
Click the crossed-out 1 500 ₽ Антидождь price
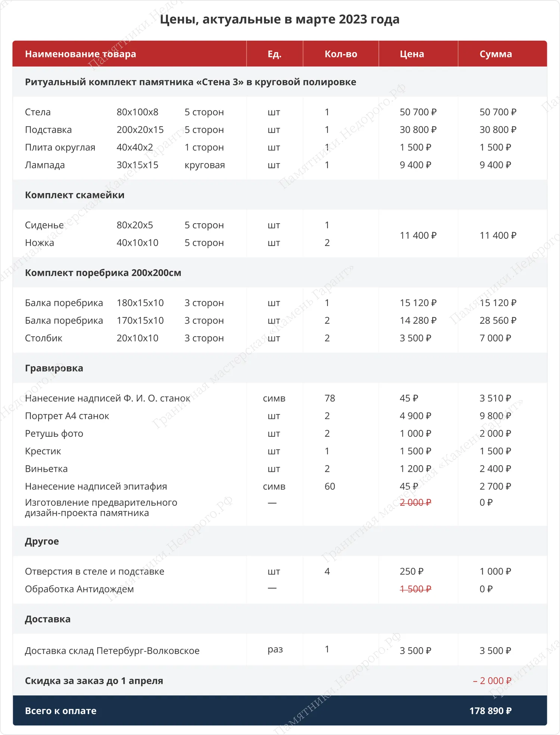[415, 589]
